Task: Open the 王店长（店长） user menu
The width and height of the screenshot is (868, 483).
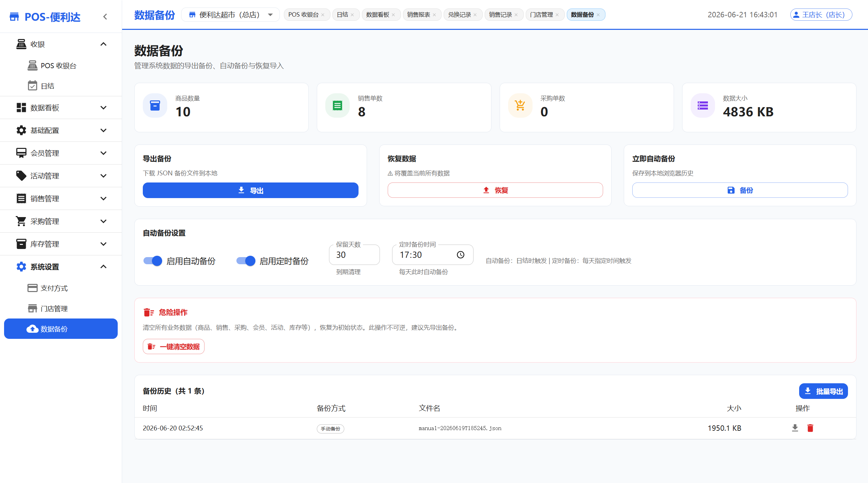Action: click(x=821, y=15)
